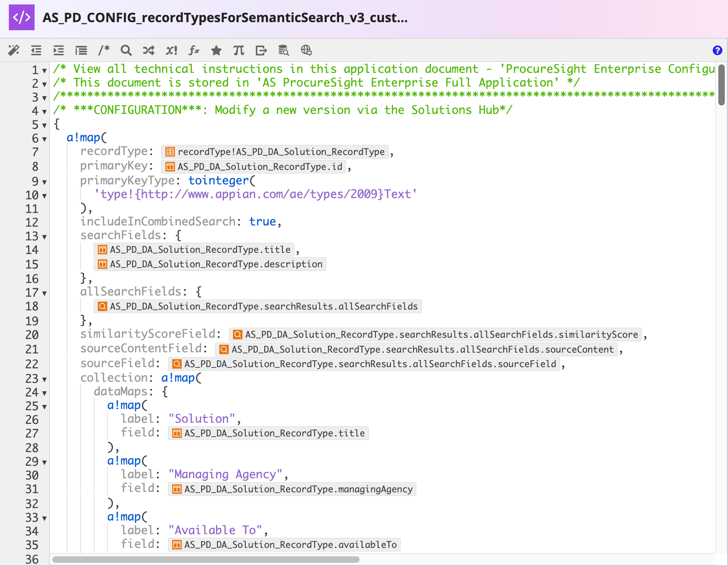The image size is (728, 566).
Task: Collapse dataMaps fold arrow at line 24
Action: pyautogui.click(x=44, y=392)
